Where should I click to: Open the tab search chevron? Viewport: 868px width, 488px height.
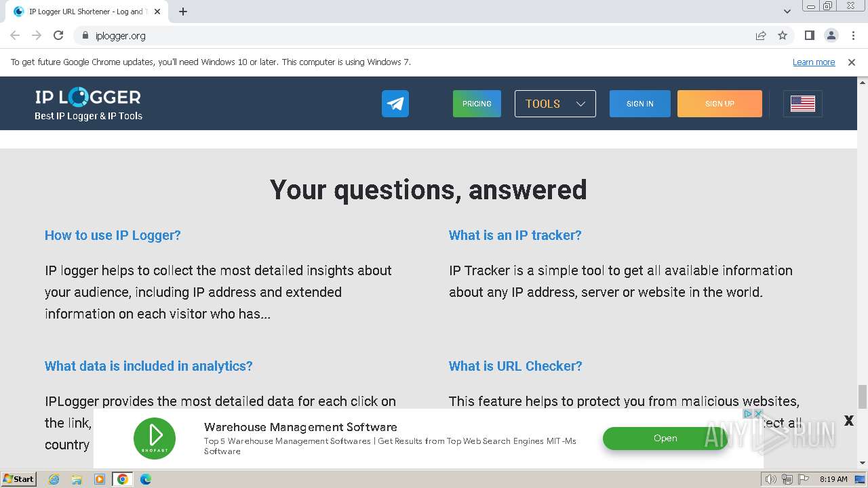(x=787, y=12)
